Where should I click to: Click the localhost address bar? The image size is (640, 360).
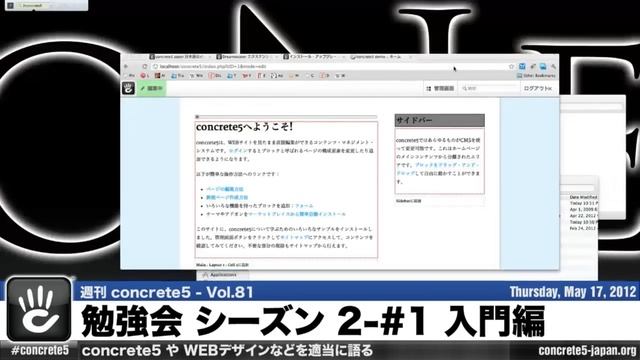point(331,66)
